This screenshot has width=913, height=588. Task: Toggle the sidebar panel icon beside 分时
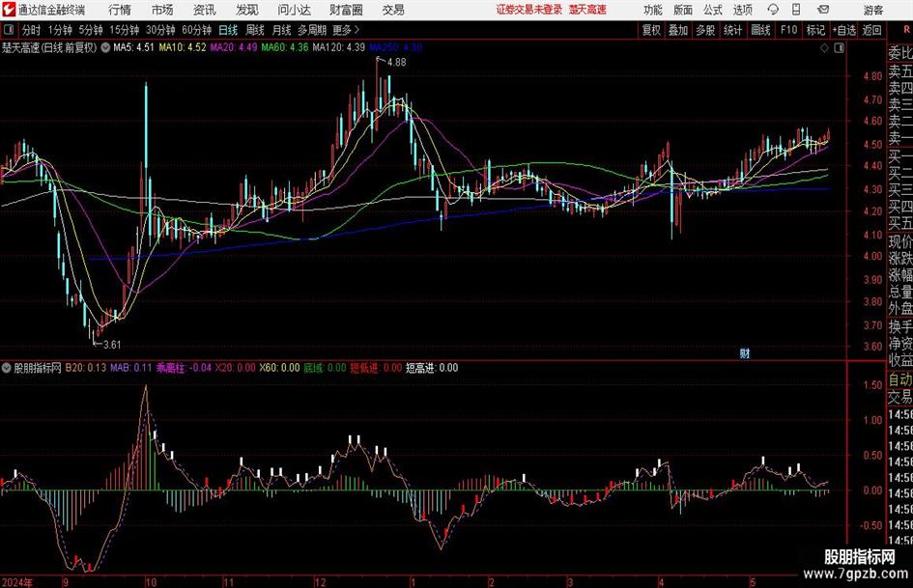click(x=8, y=30)
